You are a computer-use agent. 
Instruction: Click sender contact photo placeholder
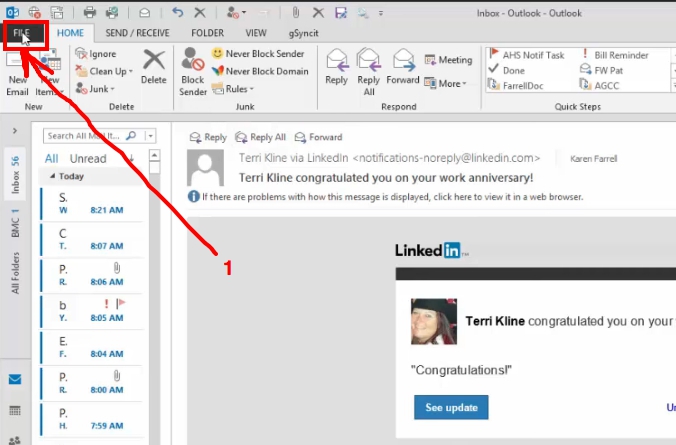[205, 168]
